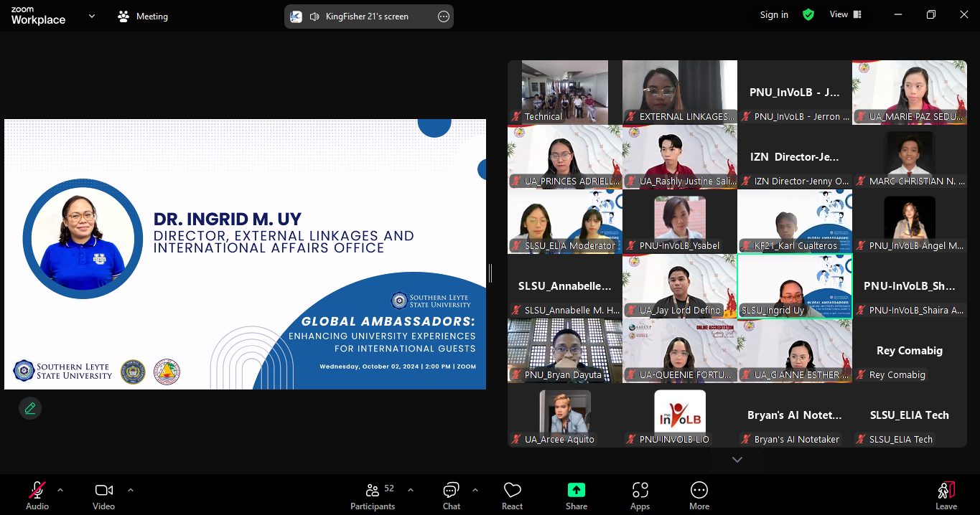Image resolution: width=980 pixels, height=515 pixels.
Task: Leave the meeting
Action: (x=946, y=496)
